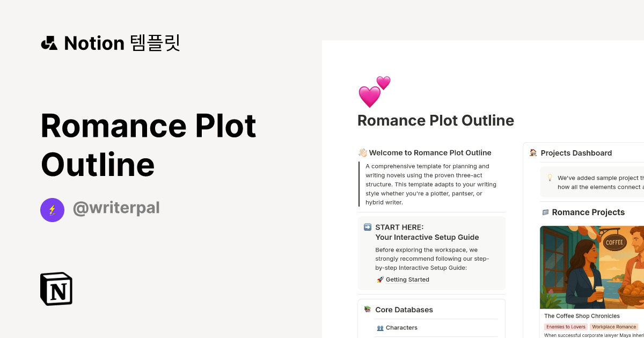
Task: Click the Notion logo beside 템플릿 text
Action: point(49,43)
